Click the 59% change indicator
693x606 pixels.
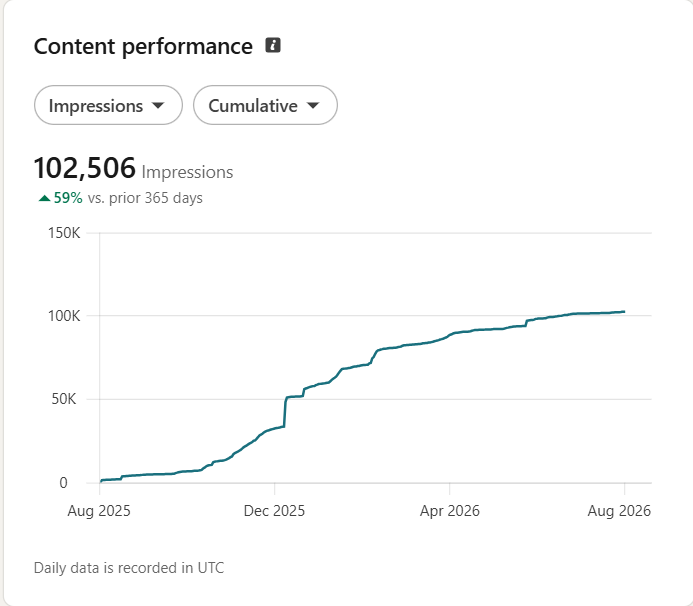(68, 198)
